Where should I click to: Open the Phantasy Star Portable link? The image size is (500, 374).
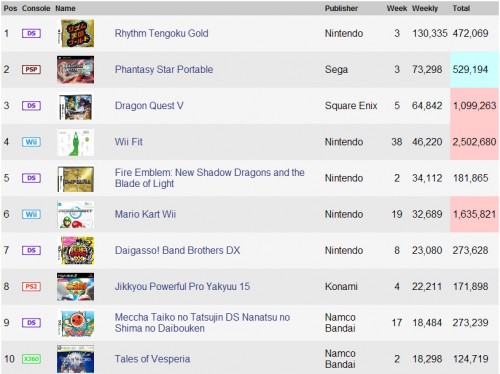pos(164,69)
